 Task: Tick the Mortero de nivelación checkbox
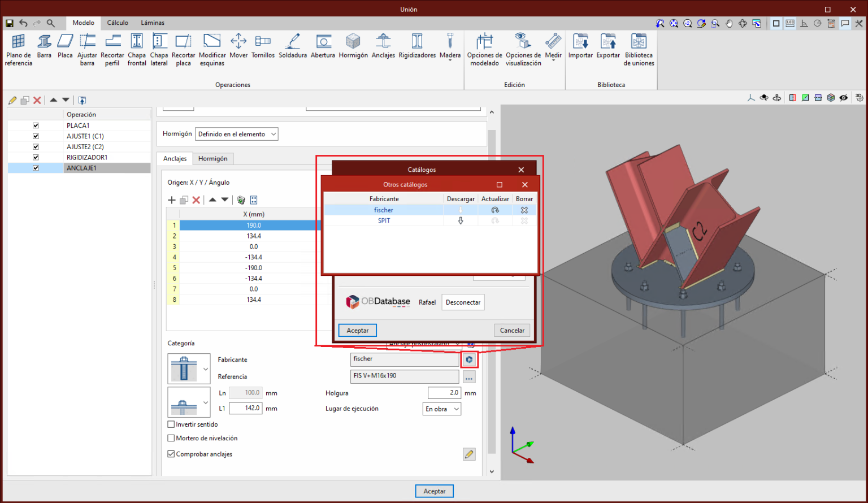point(171,439)
